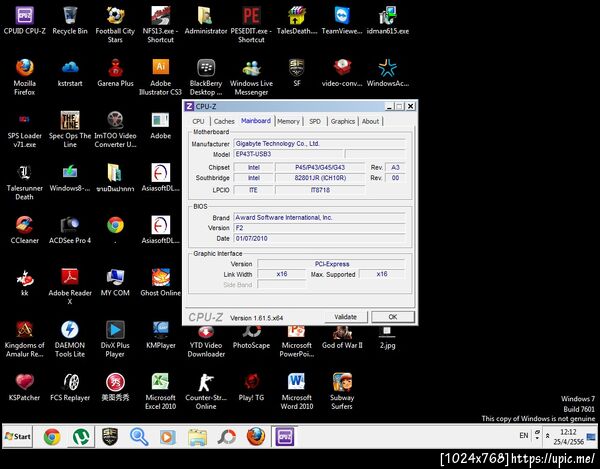The image size is (600, 469).
Task: Launch CCleaner
Action: click(x=24, y=230)
